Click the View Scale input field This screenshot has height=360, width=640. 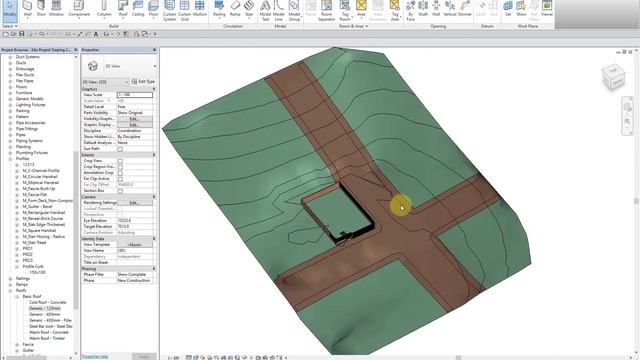click(x=135, y=95)
